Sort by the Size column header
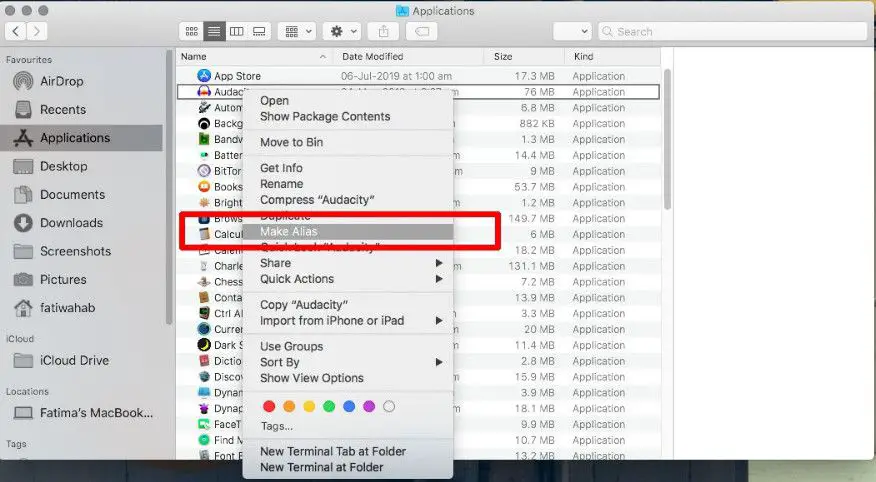This screenshot has width=876, height=482. [524, 56]
